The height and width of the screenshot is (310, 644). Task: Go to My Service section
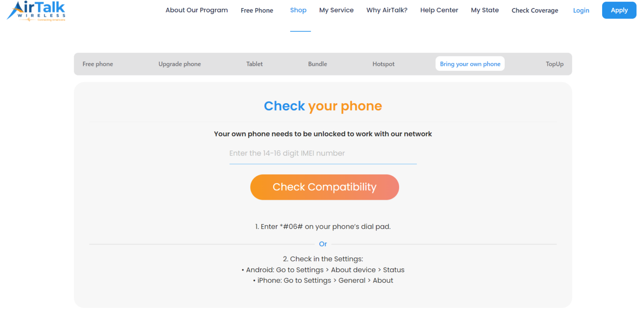tap(336, 10)
